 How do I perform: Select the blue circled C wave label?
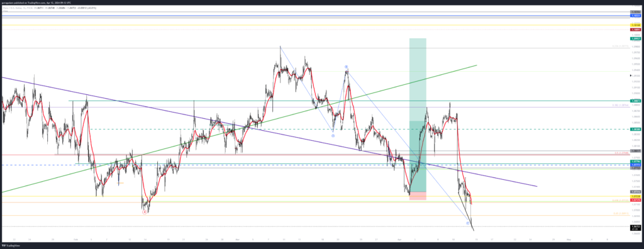468,223
